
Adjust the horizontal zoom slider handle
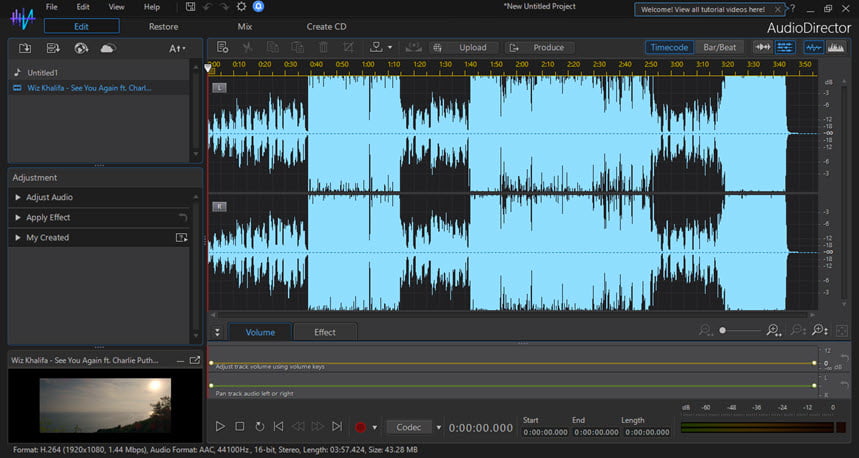click(723, 330)
